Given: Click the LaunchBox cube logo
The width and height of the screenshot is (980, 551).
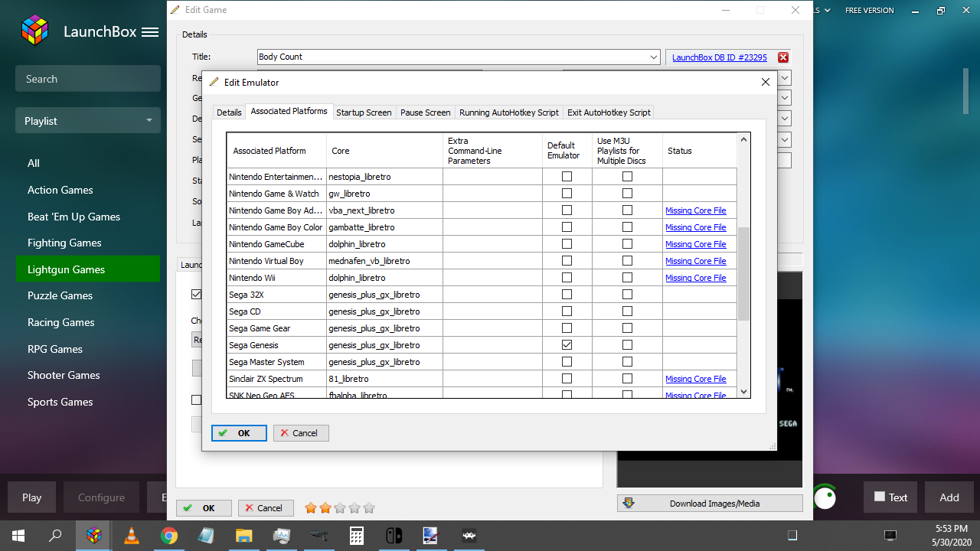Looking at the screenshot, I should [x=34, y=31].
